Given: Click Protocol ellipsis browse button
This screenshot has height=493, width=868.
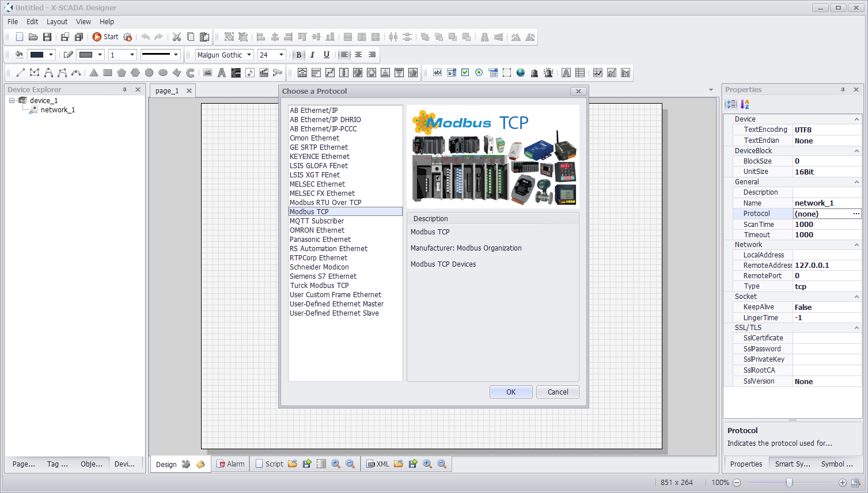Looking at the screenshot, I should (x=856, y=214).
